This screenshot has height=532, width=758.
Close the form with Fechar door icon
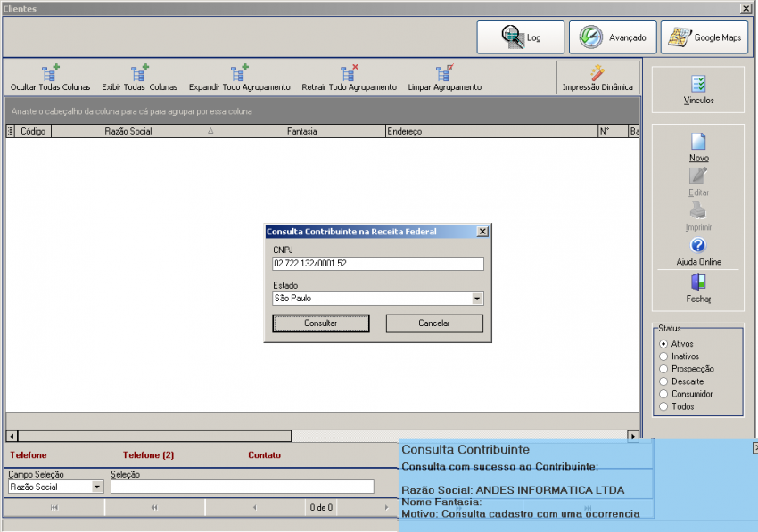698,282
